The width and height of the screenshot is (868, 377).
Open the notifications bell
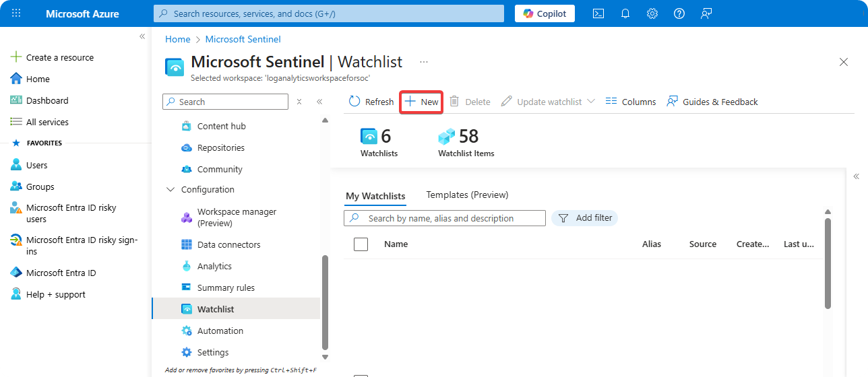(625, 13)
